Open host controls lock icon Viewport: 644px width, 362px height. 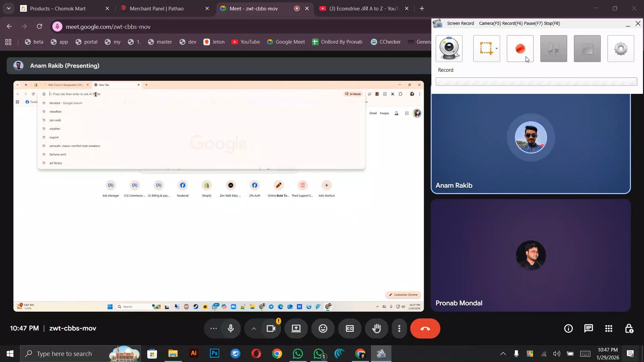coord(629,328)
